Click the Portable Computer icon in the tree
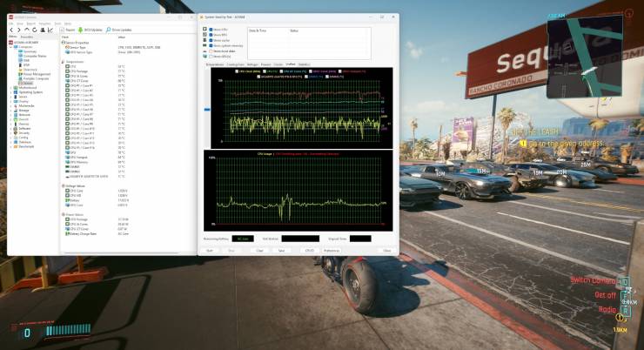 point(21,78)
